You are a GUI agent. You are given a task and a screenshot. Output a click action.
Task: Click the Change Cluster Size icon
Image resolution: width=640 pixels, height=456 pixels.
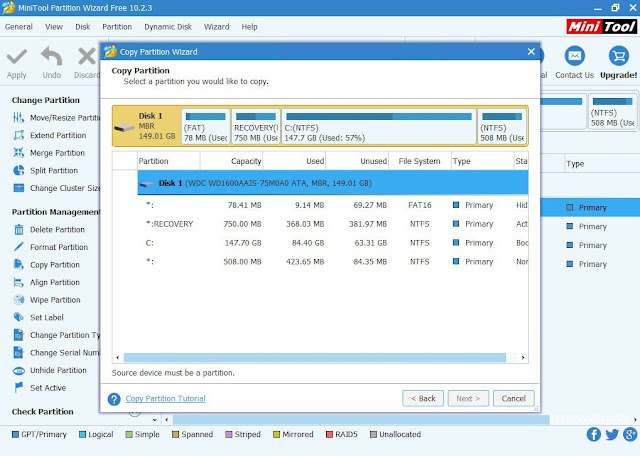tap(18, 188)
